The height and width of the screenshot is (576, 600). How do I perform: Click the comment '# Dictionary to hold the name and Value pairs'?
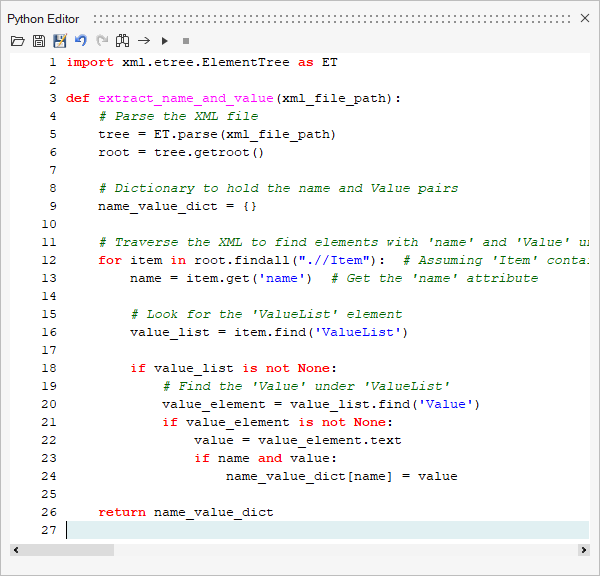(278, 188)
